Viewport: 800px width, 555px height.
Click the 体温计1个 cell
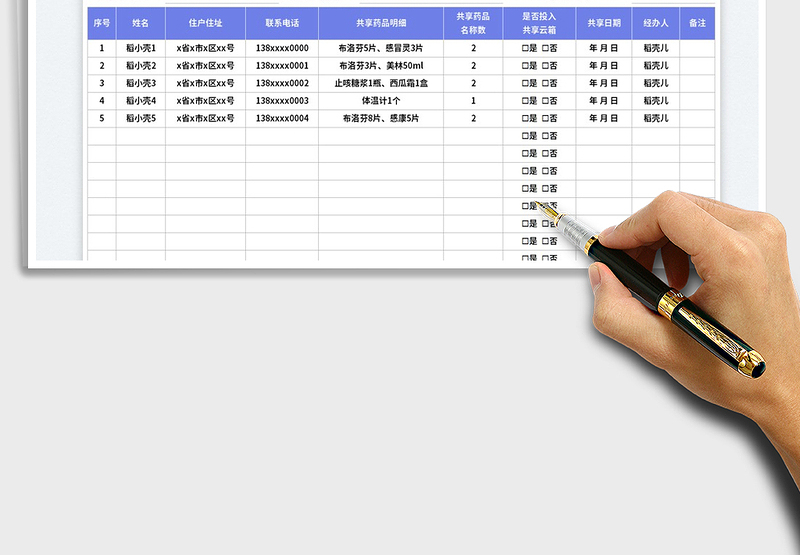(381, 101)
